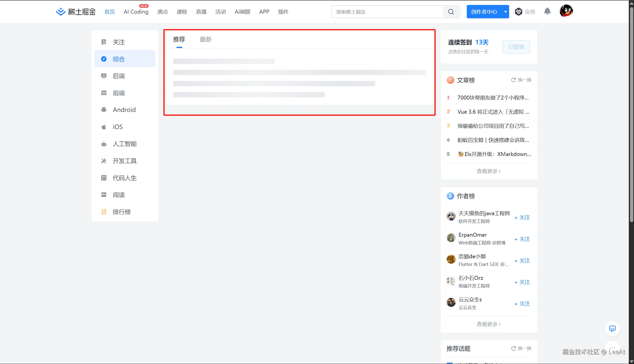Image resolution: width=634 pixels, height=364 pixels.
Task: Select the iOS apple icon
Action: tap(104, 127)
